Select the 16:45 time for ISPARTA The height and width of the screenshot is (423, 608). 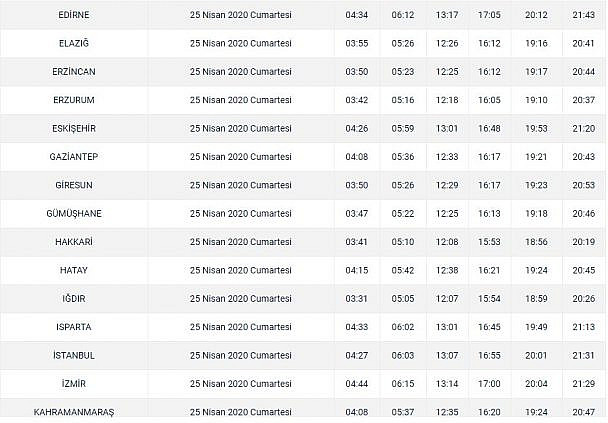coord(490,327)
